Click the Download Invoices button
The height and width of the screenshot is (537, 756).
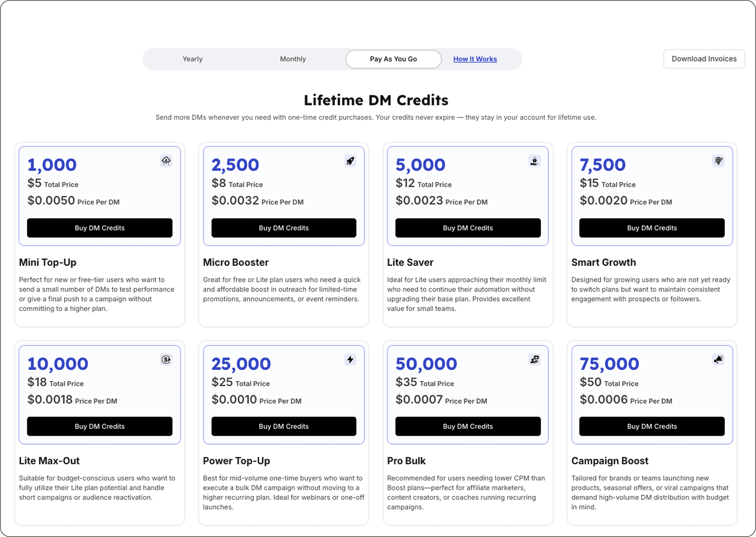[x=704, y=59]
